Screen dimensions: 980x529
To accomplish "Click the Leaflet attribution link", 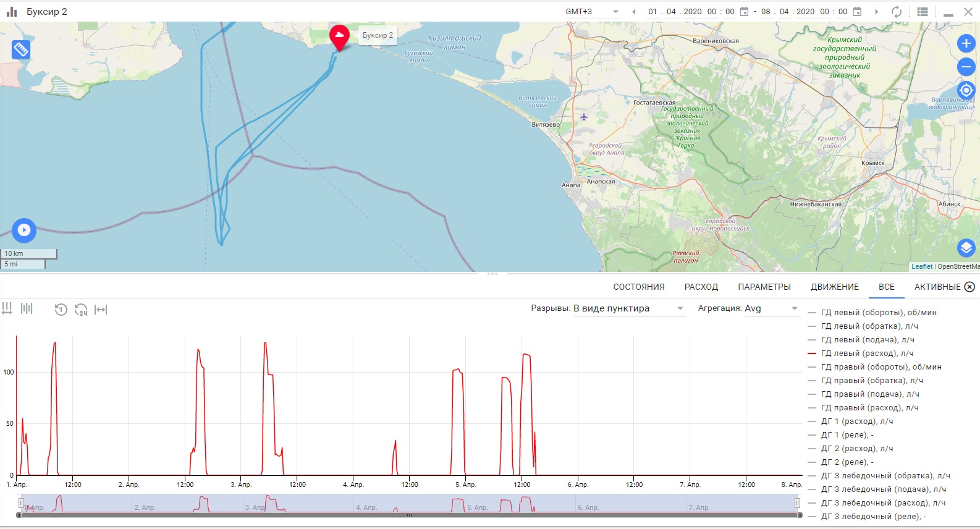I will [921, 266].
